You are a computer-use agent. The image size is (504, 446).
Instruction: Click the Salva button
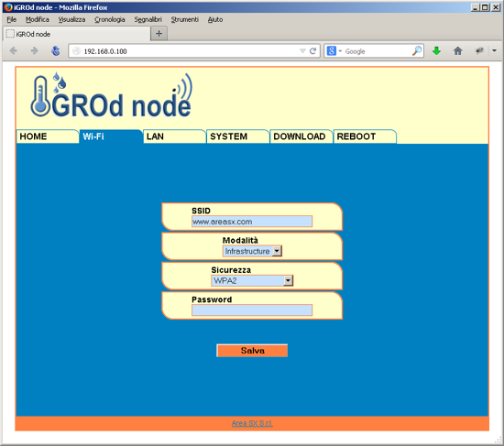252,351
